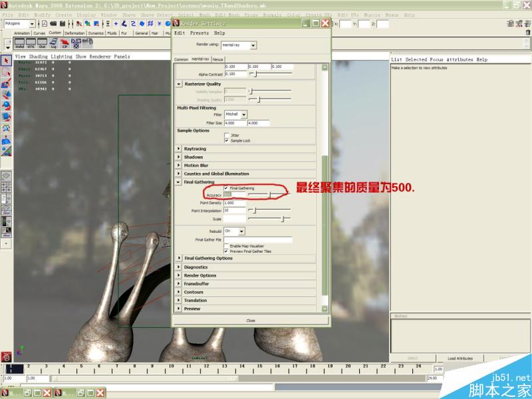Choose the Lasso select tool
Image resolution: width=532 pixels, height=399 pixels.
pos(6,72)
